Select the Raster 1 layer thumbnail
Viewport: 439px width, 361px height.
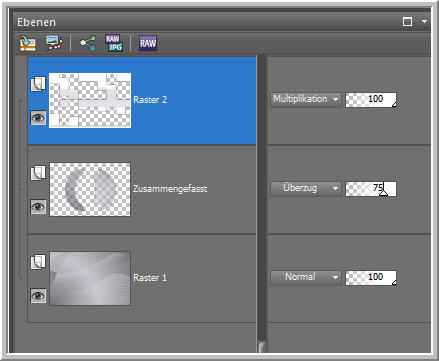(90, 278)
